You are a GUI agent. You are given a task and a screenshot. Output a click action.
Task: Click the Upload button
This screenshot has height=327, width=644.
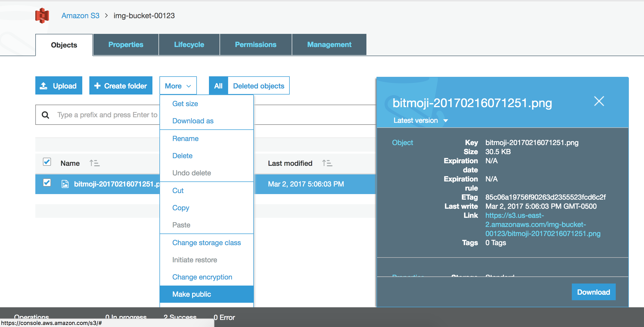(x=59, y=86)
